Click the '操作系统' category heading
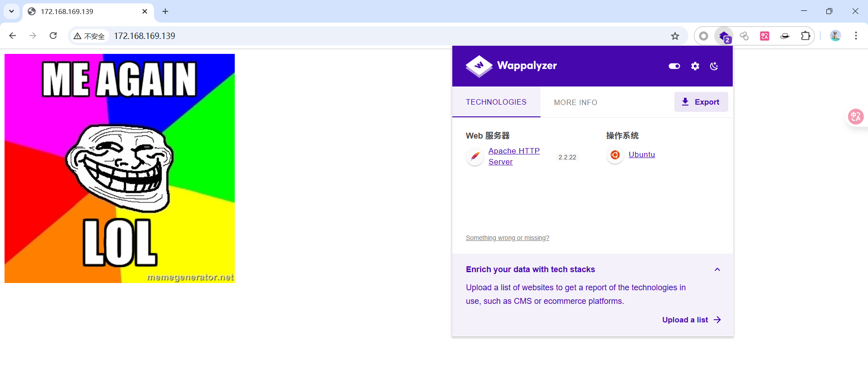The image size is (868, 384). point(622,135)
